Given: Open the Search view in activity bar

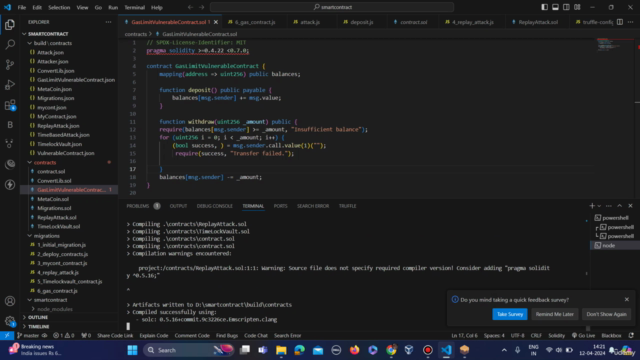Looking at the screenshot, I should point(10,44).
